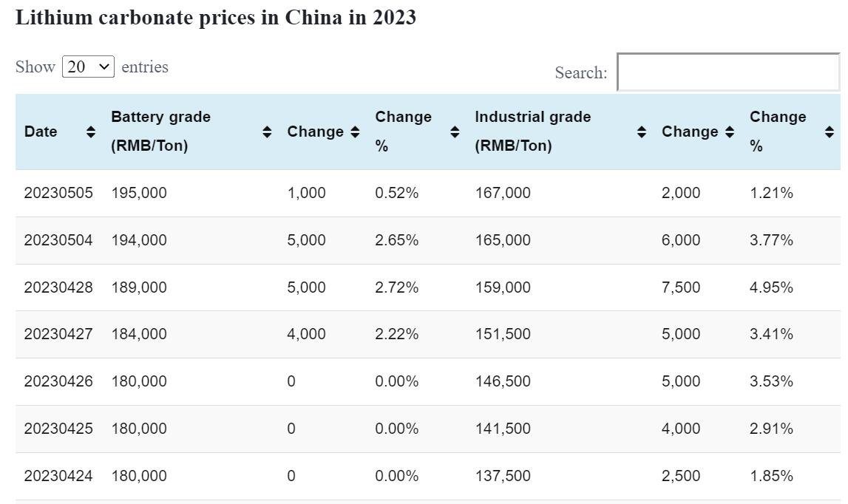Click sort arrows icon in Date column
This screenshot has width=848, height=504.
point(90,132)
